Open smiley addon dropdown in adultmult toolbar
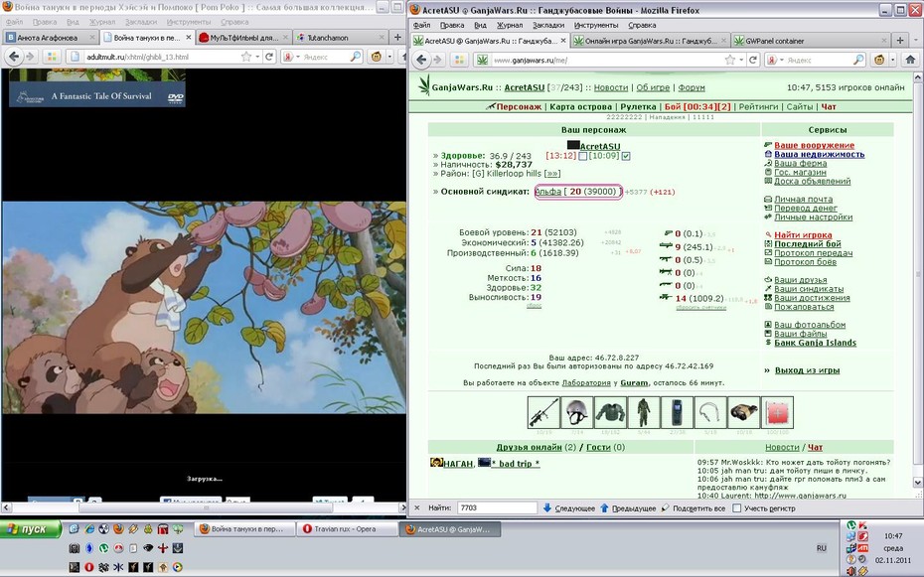 (389, 57)
